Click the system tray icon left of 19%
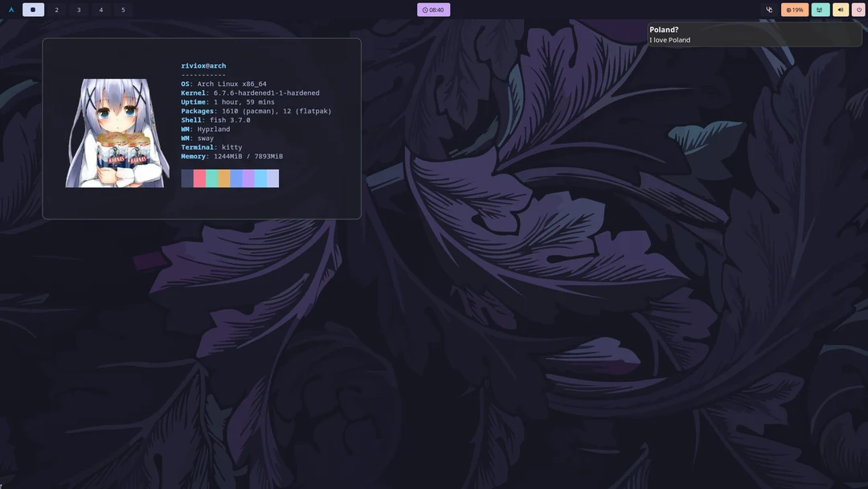This screenshot has height=489, width=868. click(769, 10)
